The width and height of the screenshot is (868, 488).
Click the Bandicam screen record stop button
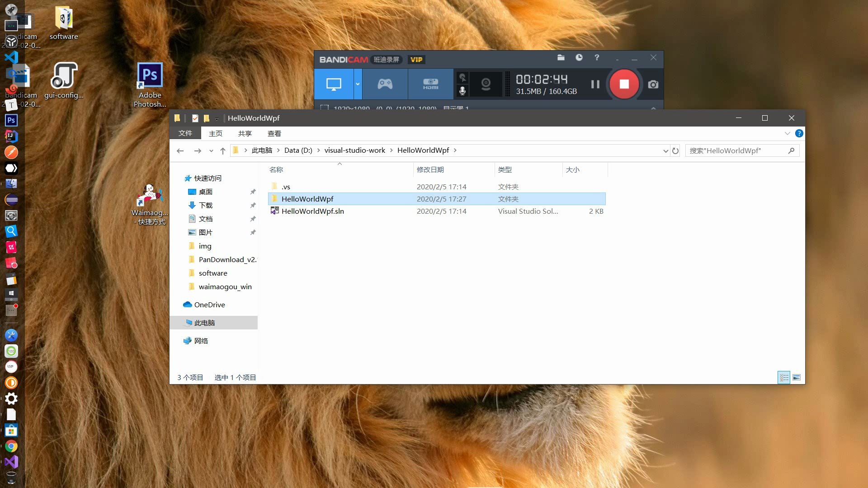624,84
